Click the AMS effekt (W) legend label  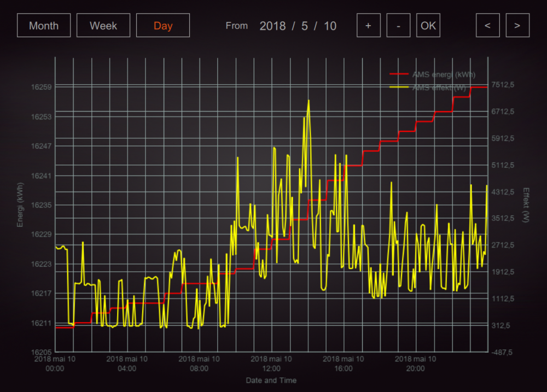pos(439,87)
